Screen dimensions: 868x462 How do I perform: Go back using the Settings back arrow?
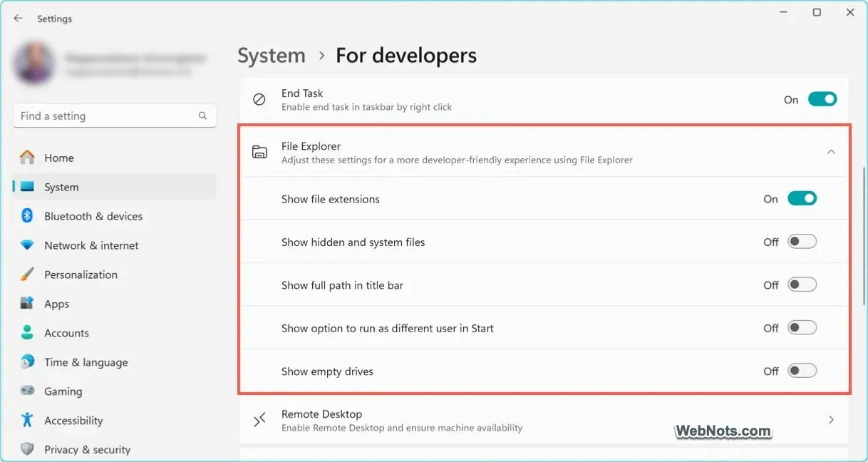19,19
